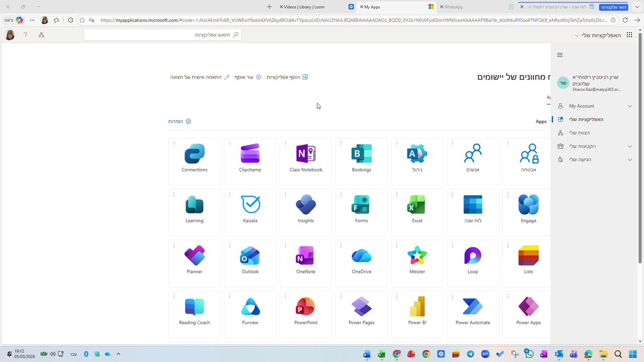Image resolution: width=644 pixels, height=362 pixels.
Task: Open התאמה אישית של תצוגה customize view
Action: tap(200, 77)
